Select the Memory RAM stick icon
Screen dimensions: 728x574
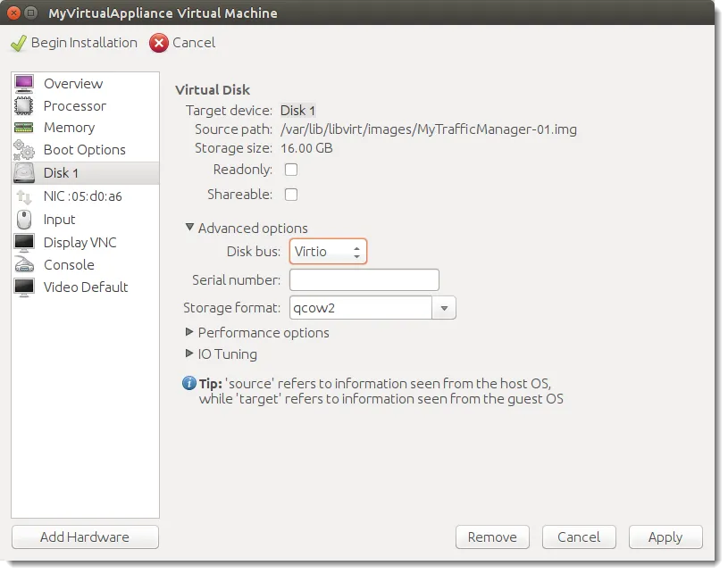click(24, 128)
